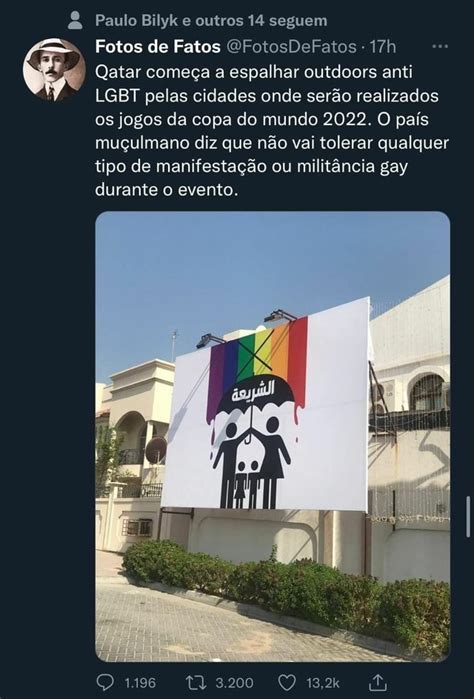Image resolution: width=474 pixels, height=699 pixels.
Task: Visit the @FotosDeFatos handle
Action: click(x=292, y=46)
